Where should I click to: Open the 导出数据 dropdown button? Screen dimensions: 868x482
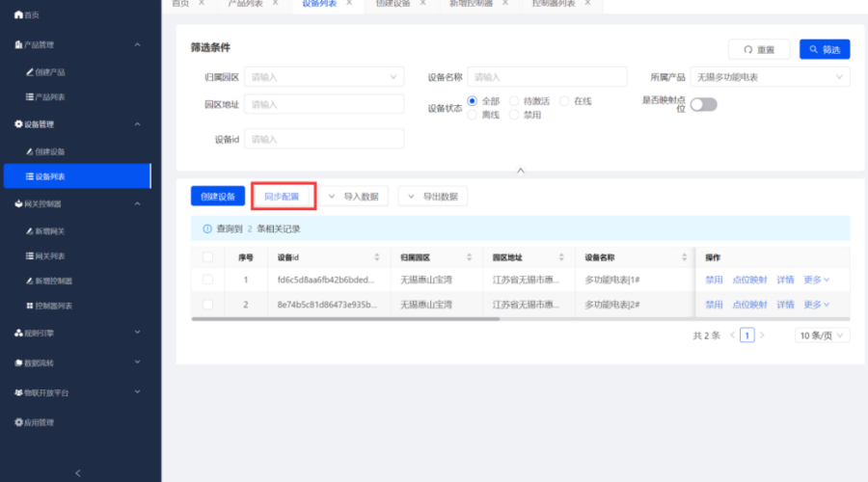pos(433,197)
